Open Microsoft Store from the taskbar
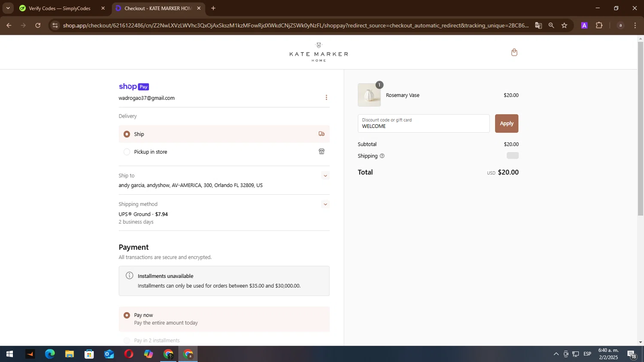The width and height of the screenshot is (644, 362). point(89,354)
